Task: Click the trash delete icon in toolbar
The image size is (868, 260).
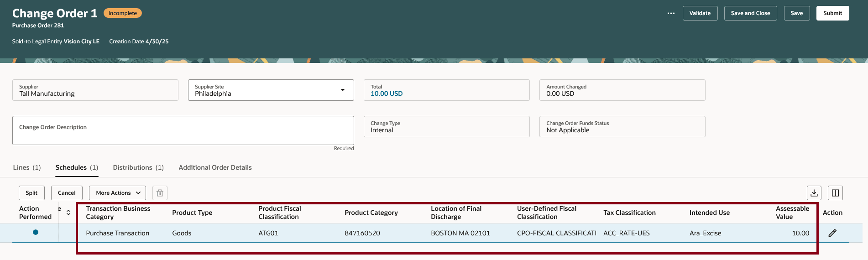Action: tap(160, 193)
